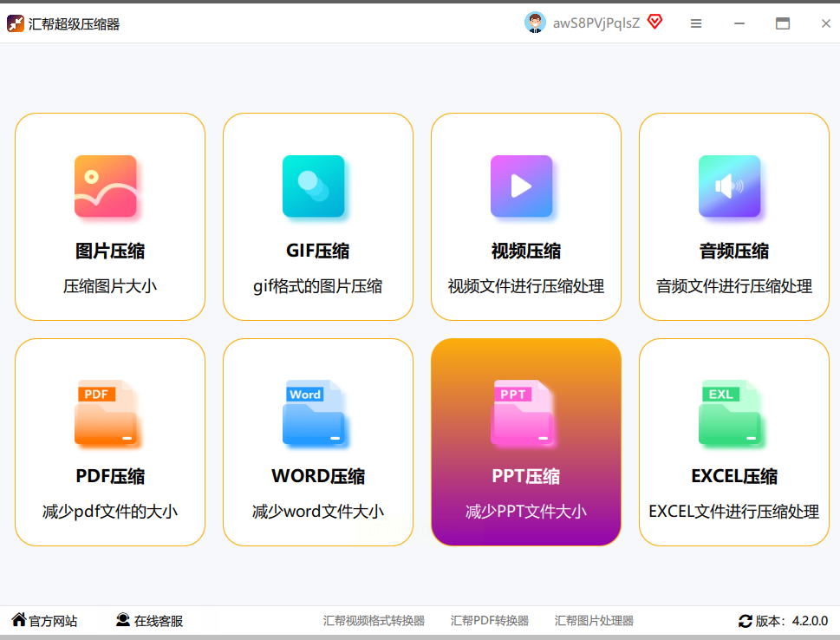Click the teal GIF compression icon
This screenshot has width=840, height=640.
click(x=314, y=186)
